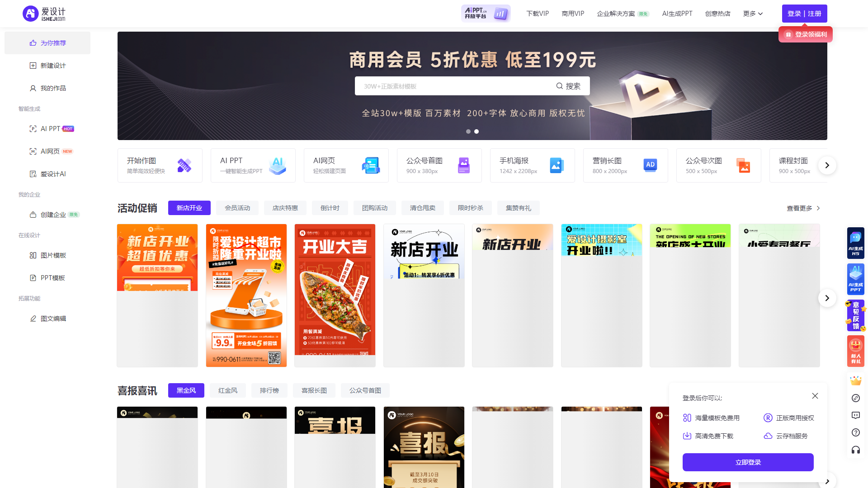Screen dimensions: 868x488
Task: Expand the next templates arrow in 活动促销
Action: tap(827, 298)
